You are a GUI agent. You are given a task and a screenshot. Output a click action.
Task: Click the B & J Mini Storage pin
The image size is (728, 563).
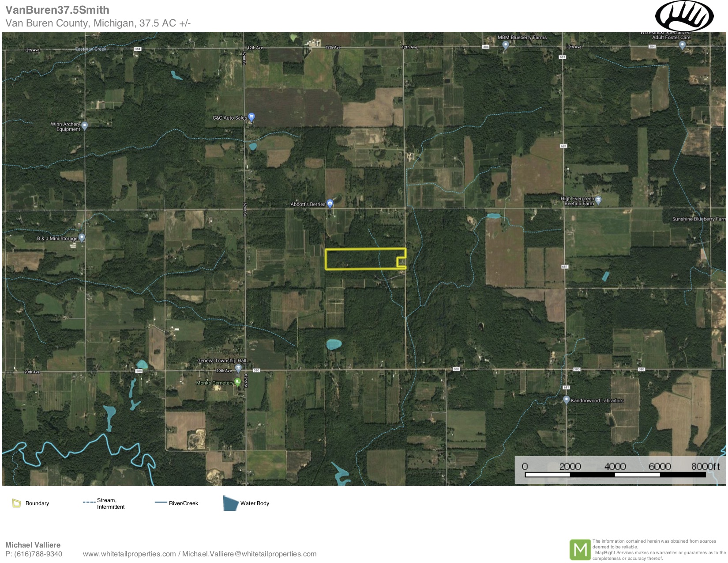(x=82, y=238)
